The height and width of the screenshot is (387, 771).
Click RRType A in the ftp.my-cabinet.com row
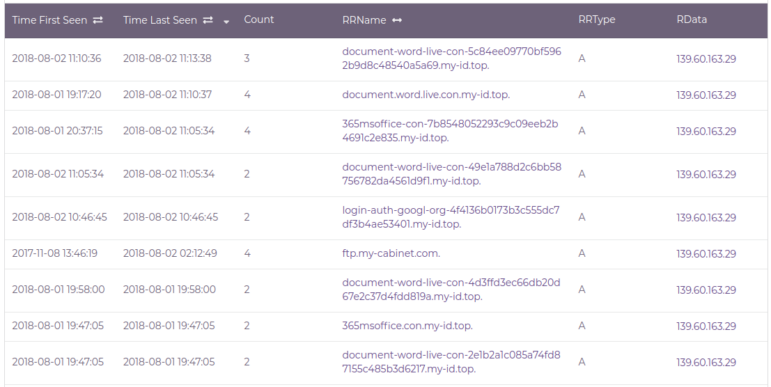click(582, 253)
